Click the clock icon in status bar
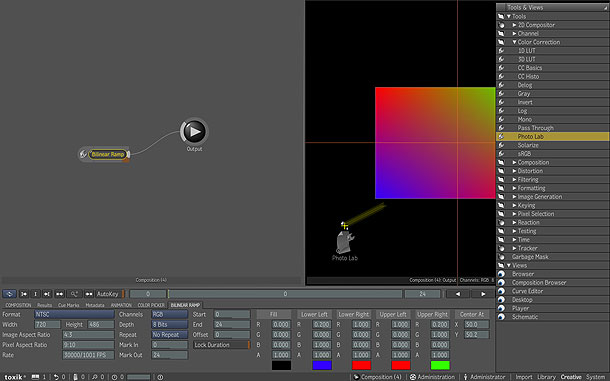 114,377
